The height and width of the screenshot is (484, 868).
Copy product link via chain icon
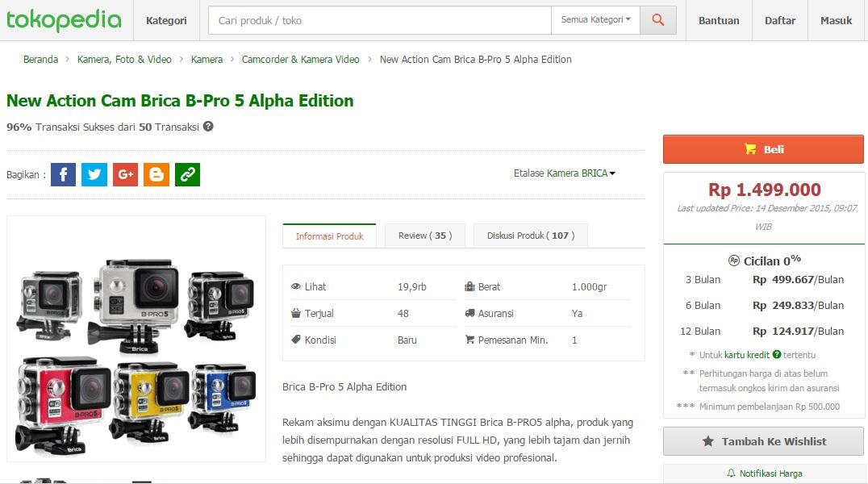[x=187, y=174]
